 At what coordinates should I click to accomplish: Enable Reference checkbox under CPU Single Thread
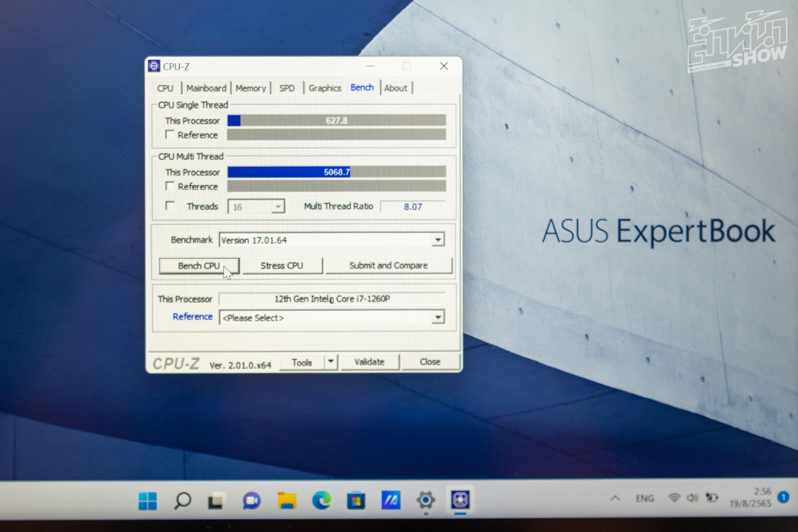(x=170, y=134)
